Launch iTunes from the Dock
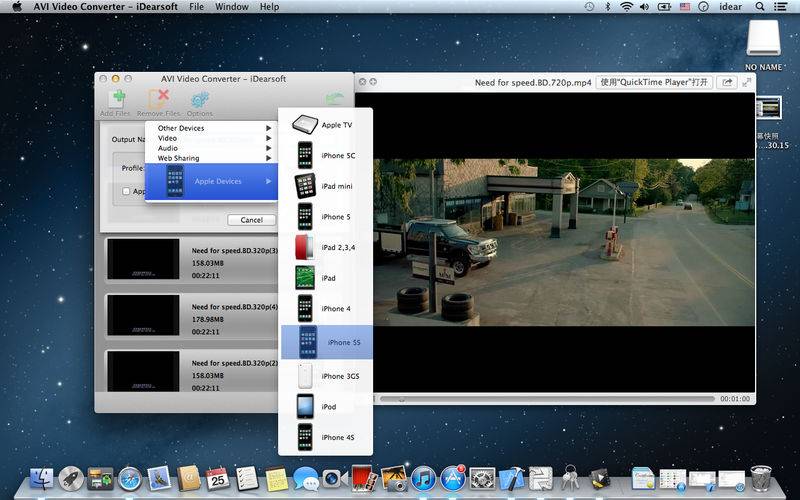 (423, 479)
